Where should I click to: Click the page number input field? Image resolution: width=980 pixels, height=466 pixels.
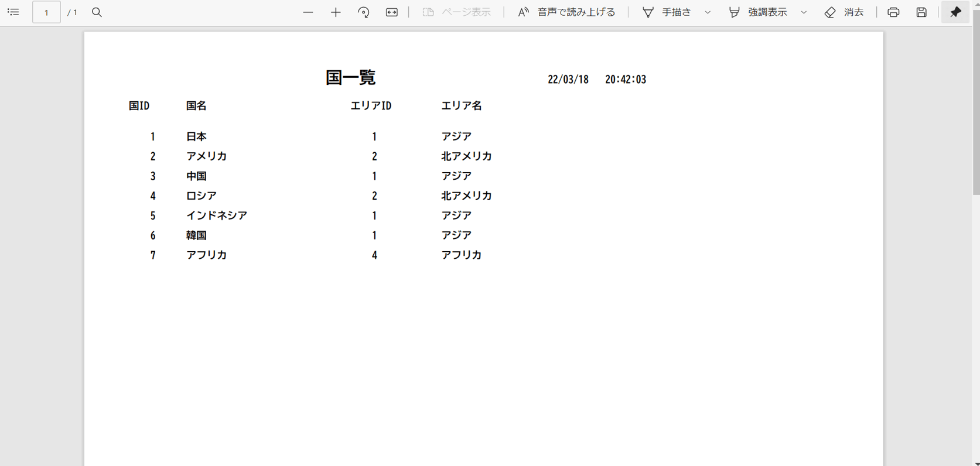pos(46,12)
